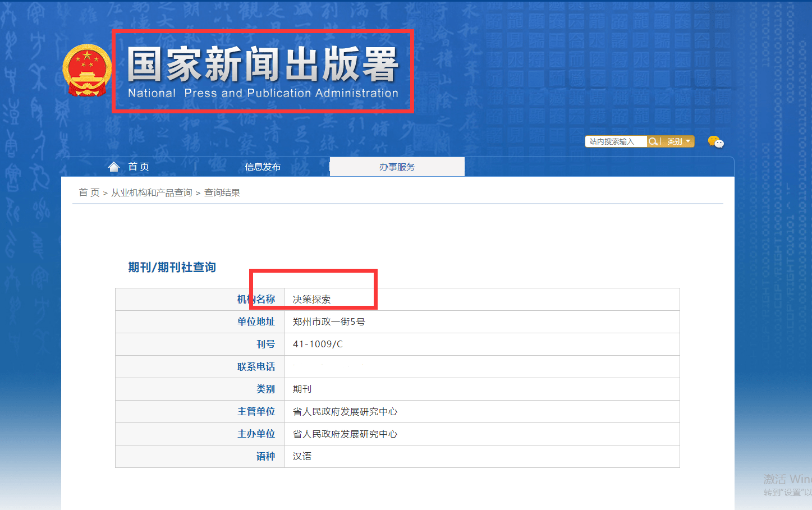The width and height of the screenshot is (812, 510).
Task: Expand the 类别 search category dropdown
Action: click(x=678, y=141)
